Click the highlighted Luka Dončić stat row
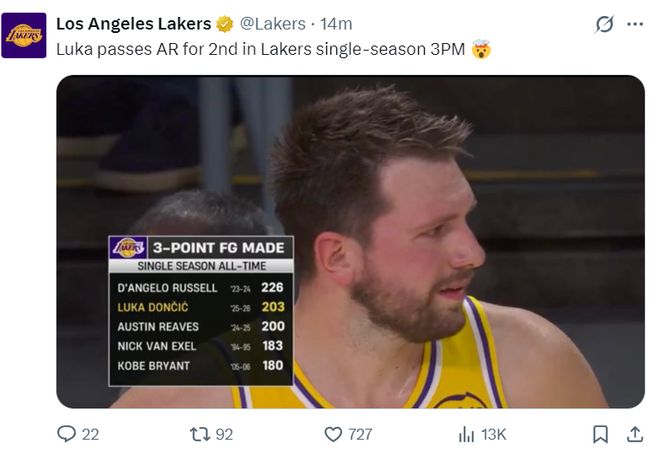The height and width of the screenshot is (454, 660). 200,307
